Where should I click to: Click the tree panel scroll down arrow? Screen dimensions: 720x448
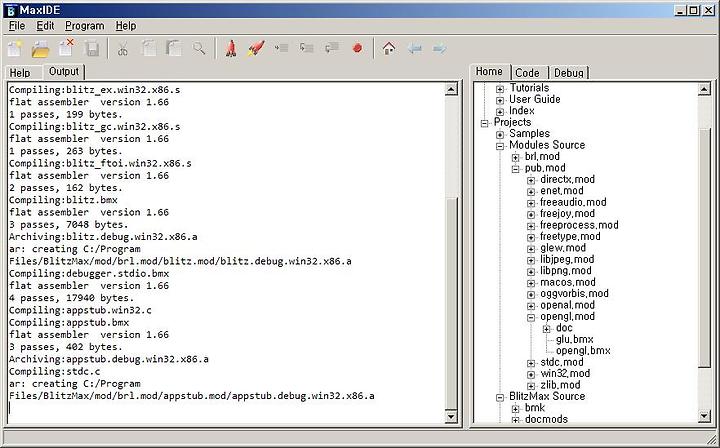[704, 416]
